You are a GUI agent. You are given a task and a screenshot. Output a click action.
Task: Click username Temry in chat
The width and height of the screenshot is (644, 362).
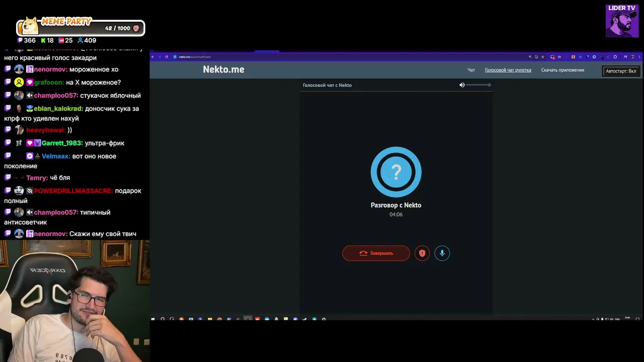(x=37, y=178)
